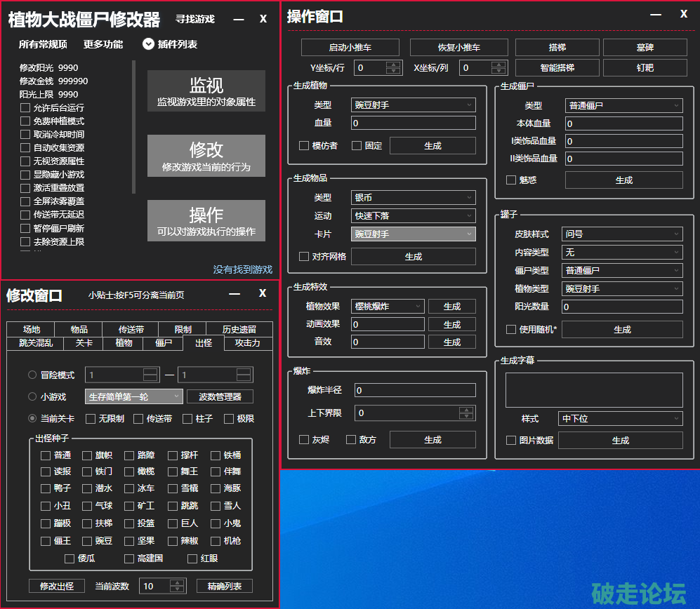The image size is (700, 609).
Task: Click the chevron icon beside 插件列表
Action: 148,44
